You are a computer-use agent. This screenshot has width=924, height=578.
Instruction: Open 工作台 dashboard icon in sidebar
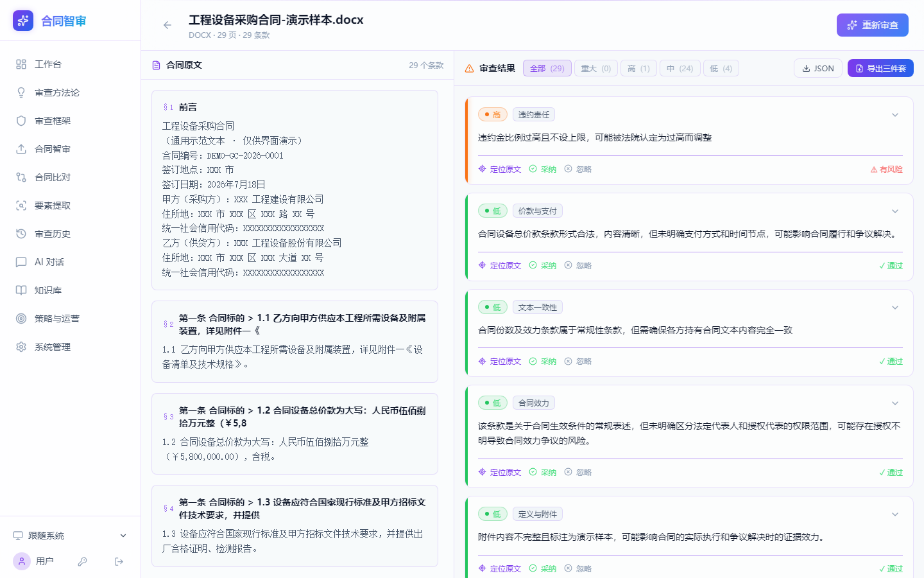(21, 64)
